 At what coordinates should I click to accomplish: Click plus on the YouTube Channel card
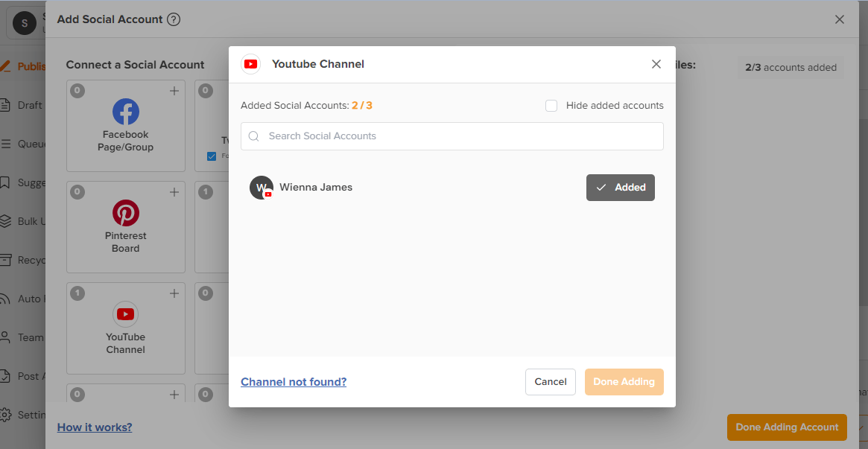[174, 293]
